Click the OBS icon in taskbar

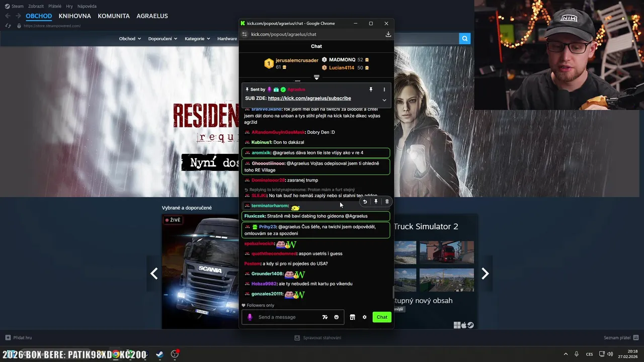pyautogui.click(x=175, y=354)
